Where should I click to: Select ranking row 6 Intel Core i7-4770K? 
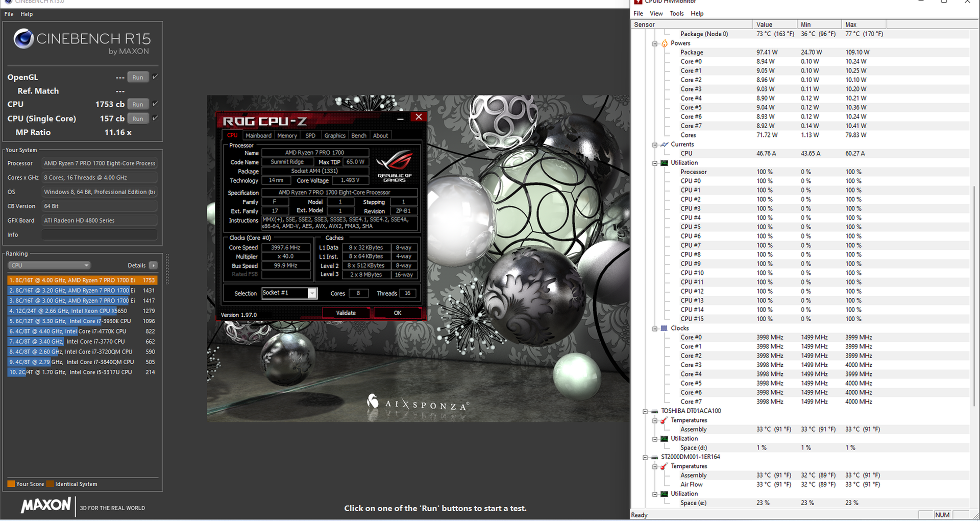82,331
